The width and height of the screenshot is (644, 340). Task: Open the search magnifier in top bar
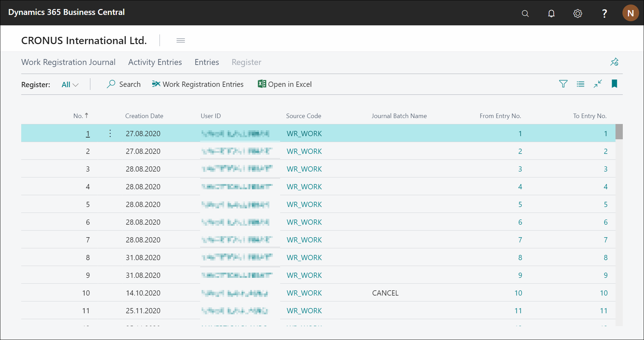pyautogui.click(x=525, y=13)
